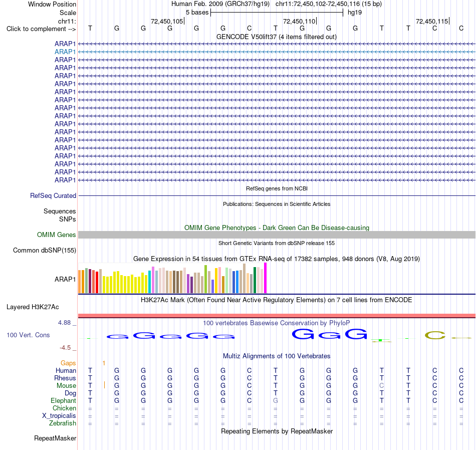This screenshot has height=450, width=476.
Task: Click the gray G mismatch in Elephant row
Action: (276, 400)
